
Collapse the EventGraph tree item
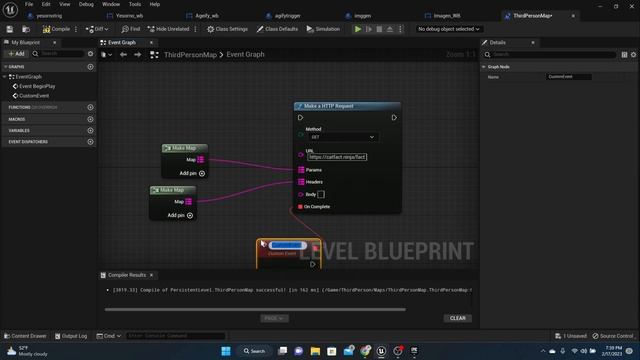4,77
